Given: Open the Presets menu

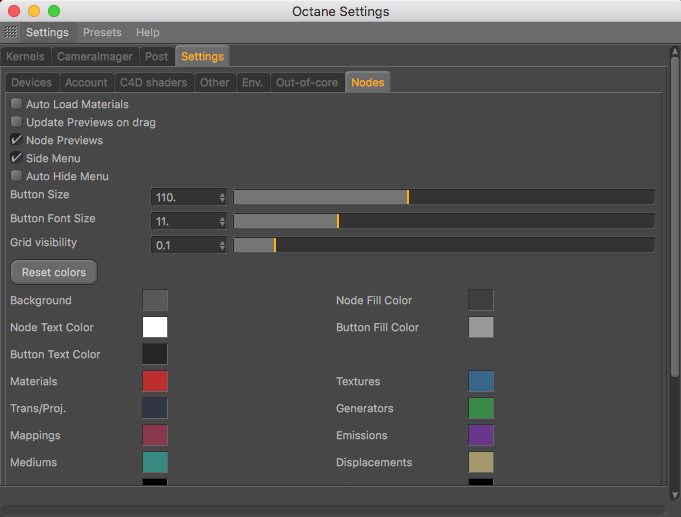Looking at the screenshot, I should [102, 33].
